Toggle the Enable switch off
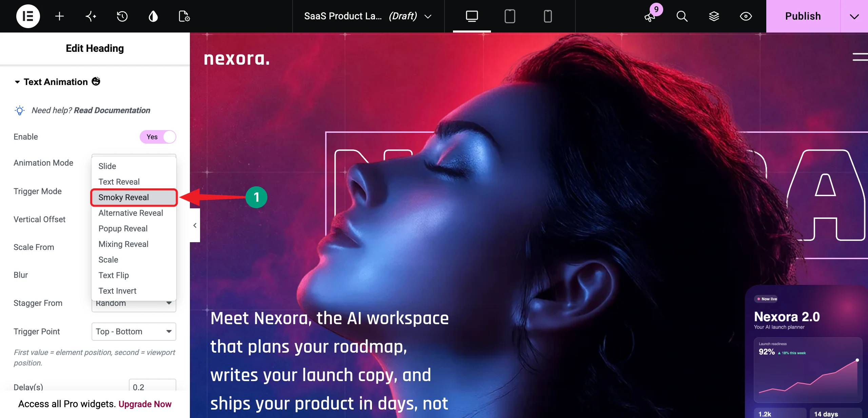The height and width of the screenshot is (418, 868). [158, 137]
